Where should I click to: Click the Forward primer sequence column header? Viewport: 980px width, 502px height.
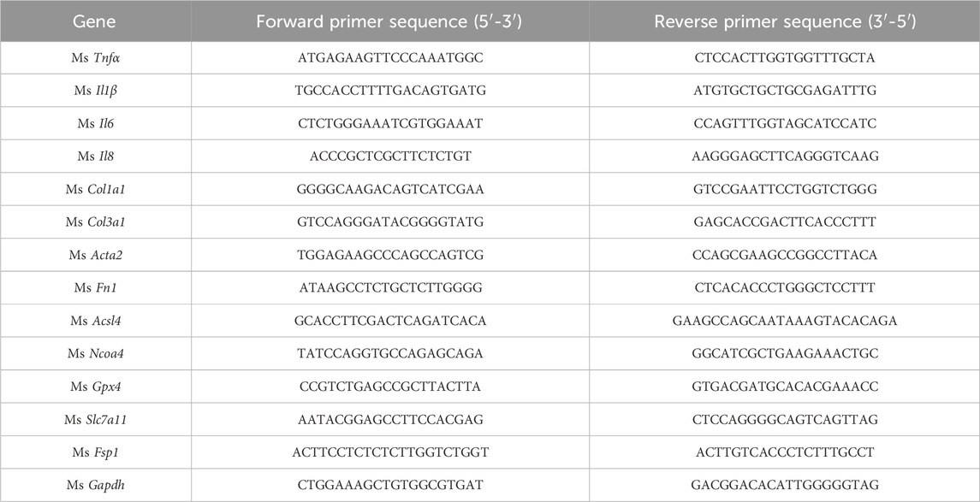389,21
